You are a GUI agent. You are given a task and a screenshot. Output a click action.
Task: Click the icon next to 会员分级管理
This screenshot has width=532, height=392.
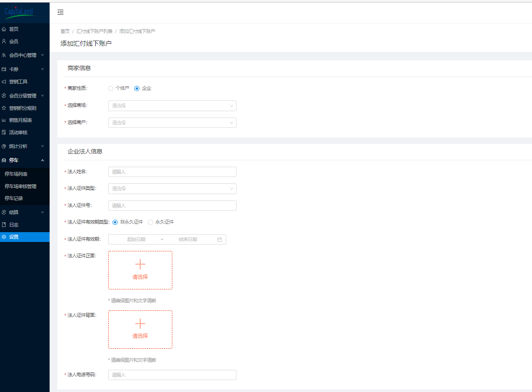coord(4,96)
